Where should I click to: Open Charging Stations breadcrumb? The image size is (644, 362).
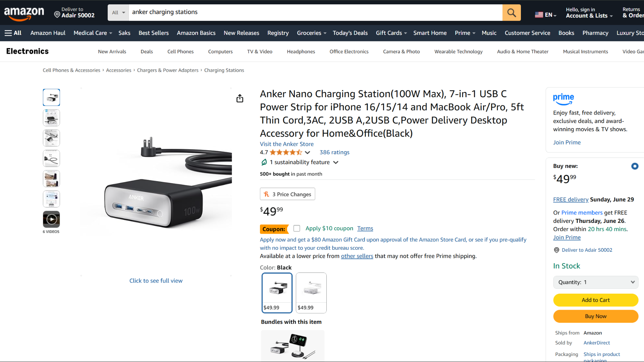pyautogui.click(x=224, y=70)
